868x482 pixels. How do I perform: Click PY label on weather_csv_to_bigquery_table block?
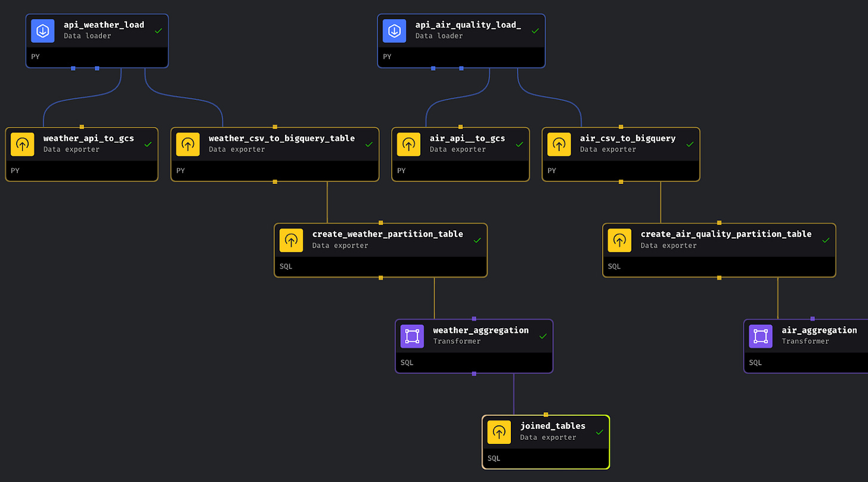tap(180, 171)
